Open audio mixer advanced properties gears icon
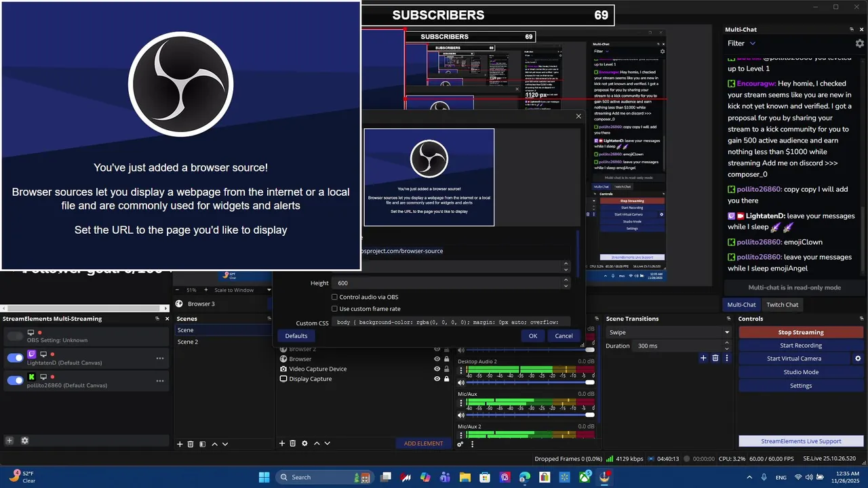 coord(460,444)
